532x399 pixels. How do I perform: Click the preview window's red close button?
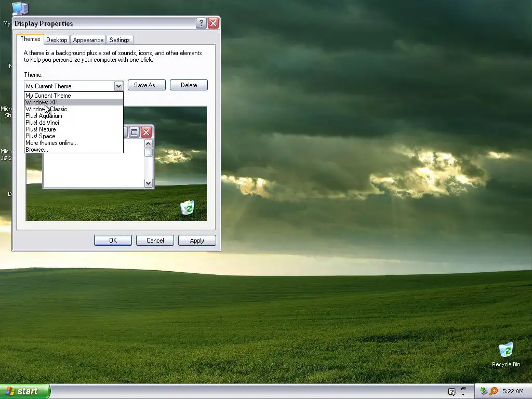point(146,132)
